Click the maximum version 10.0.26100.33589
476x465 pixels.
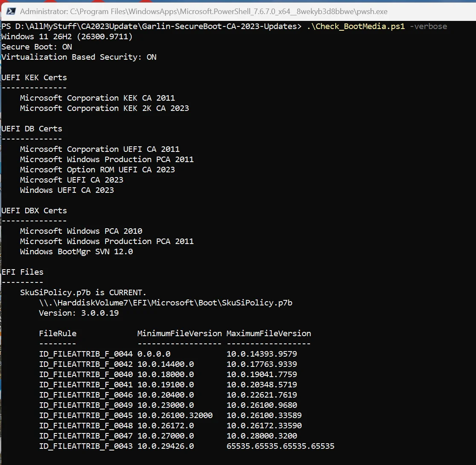[264, 416]
